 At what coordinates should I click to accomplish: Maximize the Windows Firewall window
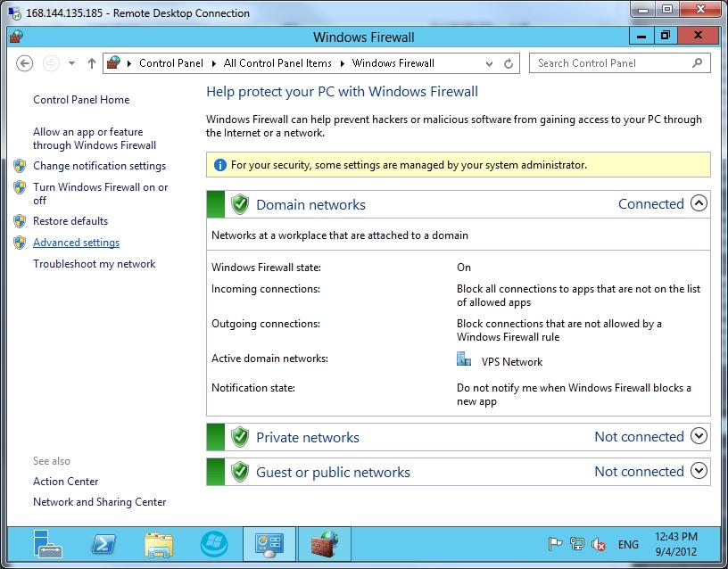[666, 36]
